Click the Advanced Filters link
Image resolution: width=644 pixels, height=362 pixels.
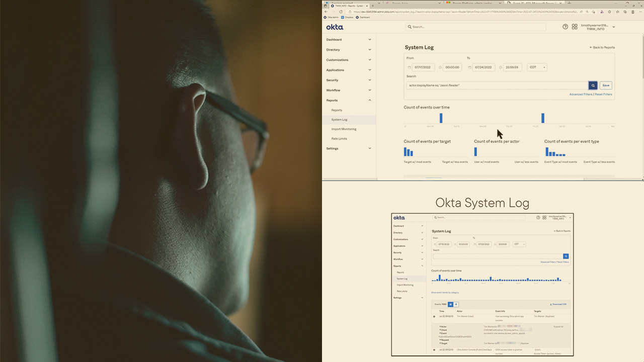pos(581,95)
